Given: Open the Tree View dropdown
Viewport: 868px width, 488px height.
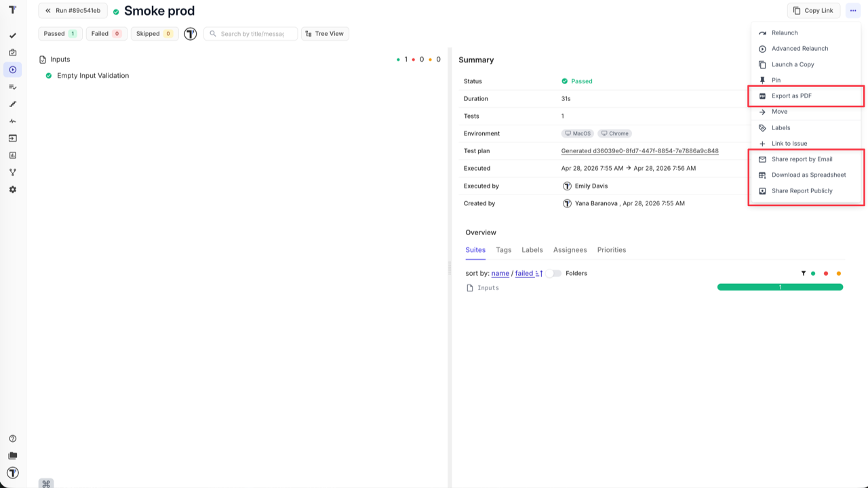Looking at the screenshot, I should pyautogui.click(x=325, y=34).
